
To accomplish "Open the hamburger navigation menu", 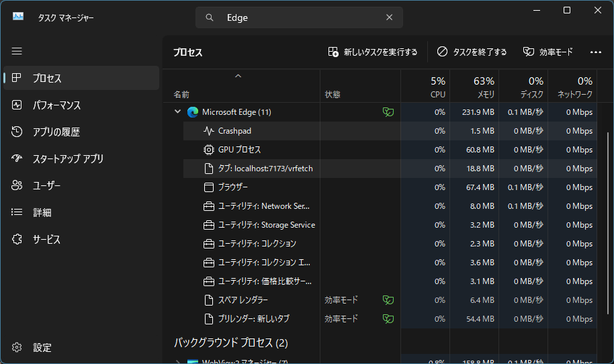I will [17, 51].
